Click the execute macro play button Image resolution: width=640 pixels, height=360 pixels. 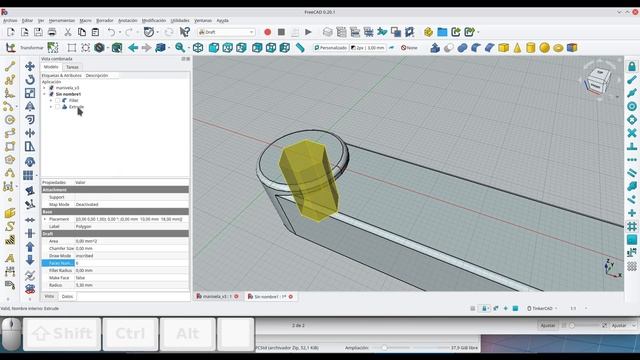click(x=308, y=32)
